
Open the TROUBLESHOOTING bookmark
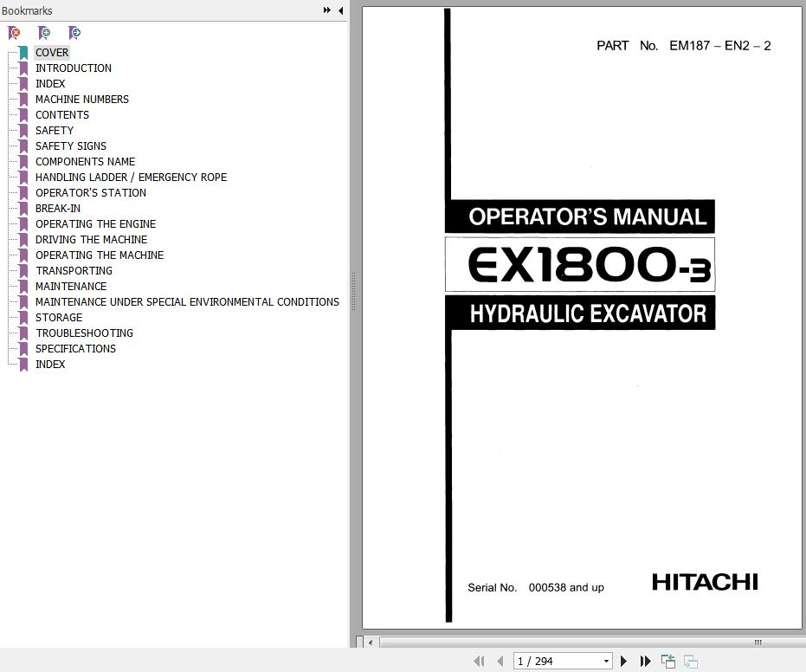tap(84, 333)
